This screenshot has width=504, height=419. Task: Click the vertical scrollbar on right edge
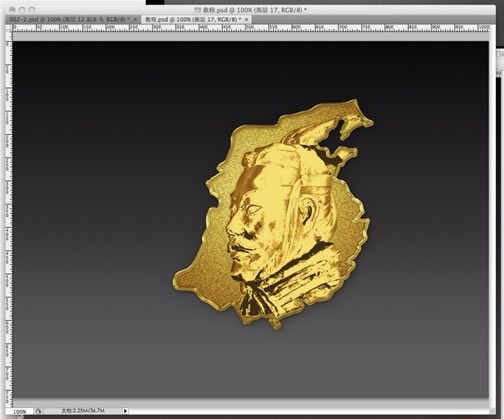[x=492, y=217]
